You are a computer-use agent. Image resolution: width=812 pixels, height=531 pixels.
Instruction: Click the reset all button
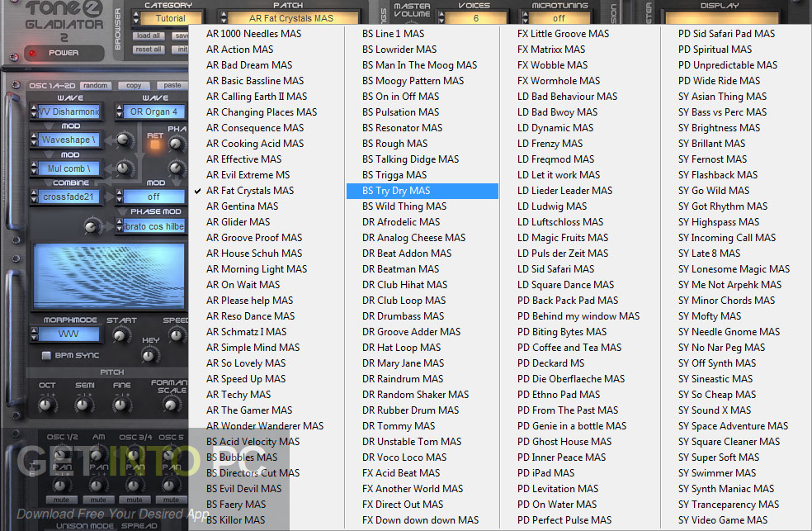149,50
